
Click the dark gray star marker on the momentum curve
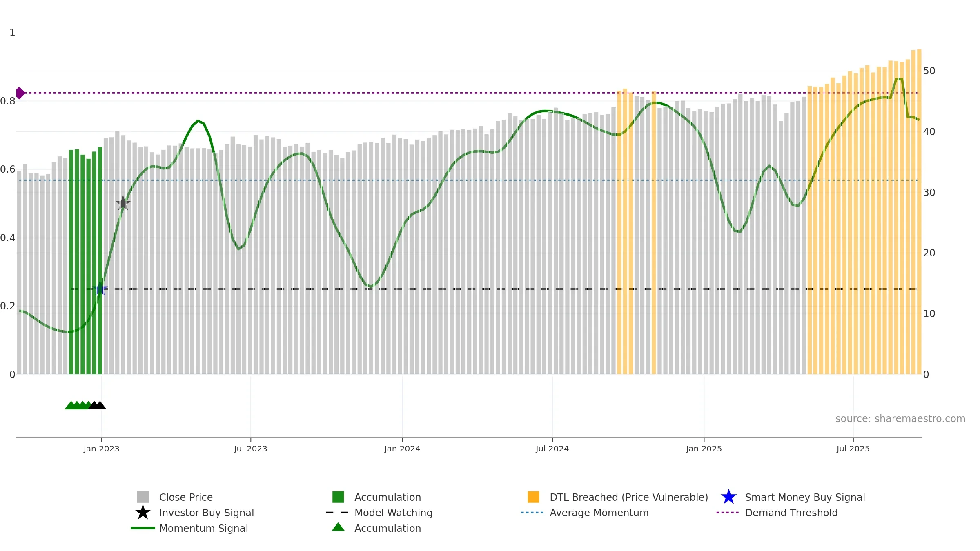(x=123, y=203)
